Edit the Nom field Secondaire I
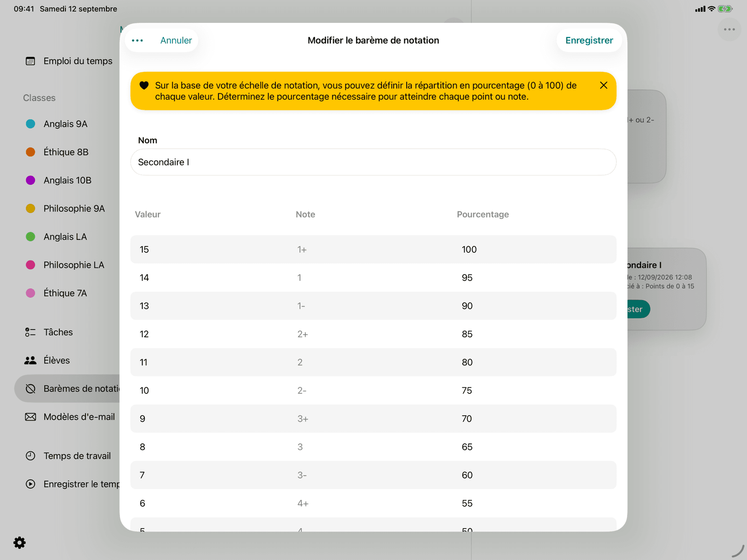The height and width of the screenshot is (560, 747). coord(373,162)
